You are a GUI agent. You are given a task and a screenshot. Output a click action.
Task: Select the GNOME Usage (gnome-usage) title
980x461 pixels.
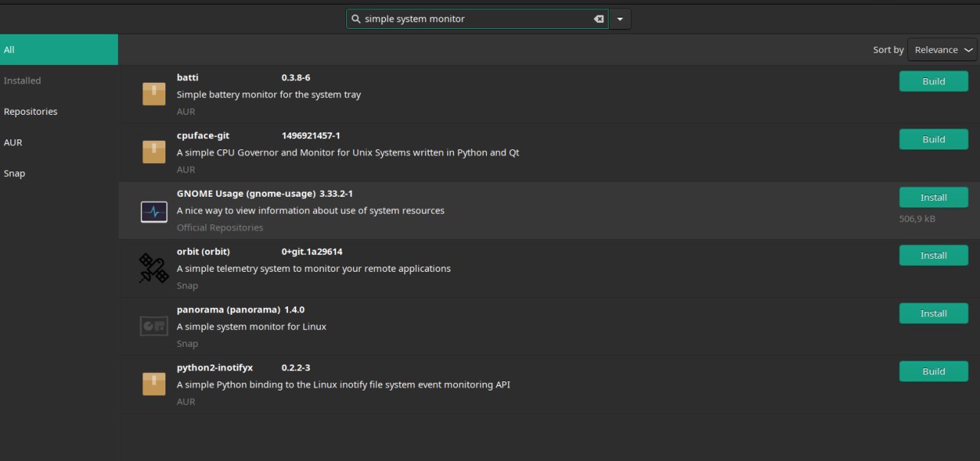pyautogui.click(x=246, y=194)
